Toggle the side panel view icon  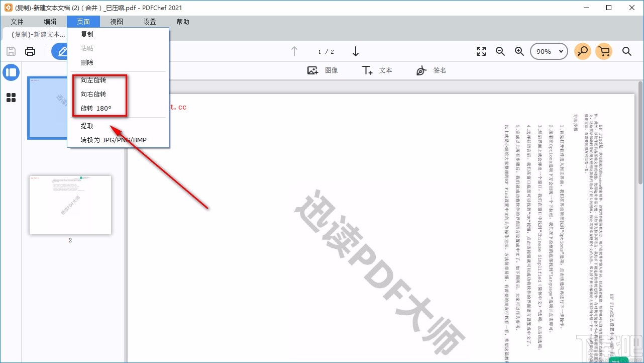click(11, 72)
